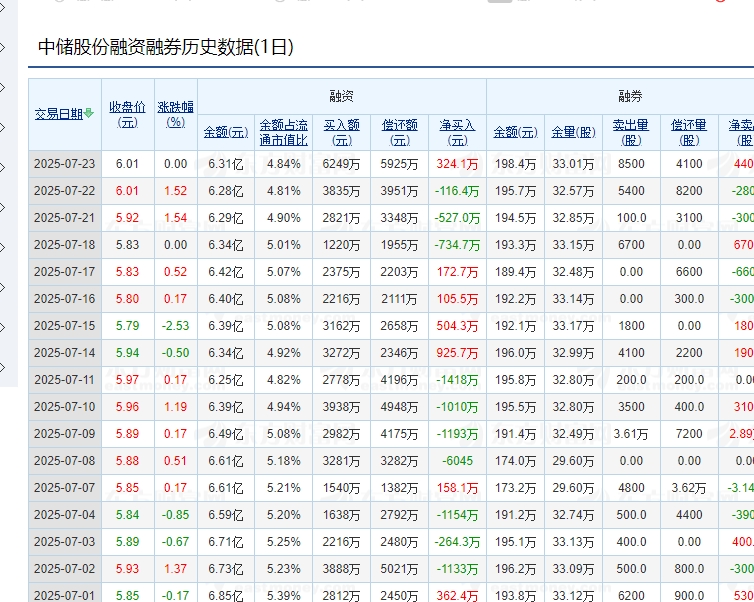This screenshot has width=754, height=602.
Task: Click the 189.4万 securities balance cell
Action: tap(515, 272)
